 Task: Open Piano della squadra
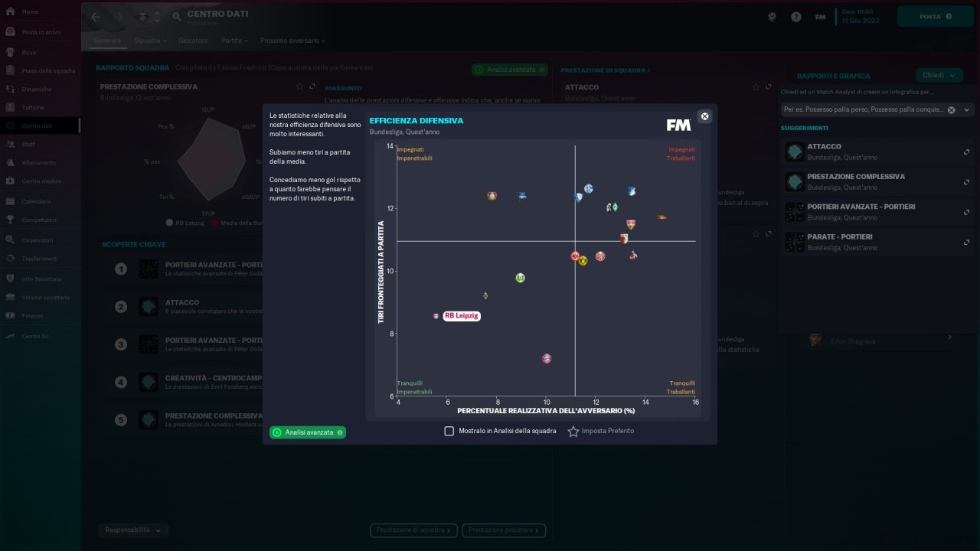tap(40, 70)
